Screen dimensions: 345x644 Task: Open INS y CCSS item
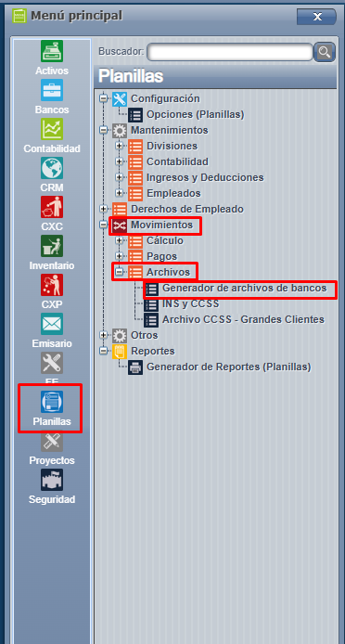coord(190,304)
